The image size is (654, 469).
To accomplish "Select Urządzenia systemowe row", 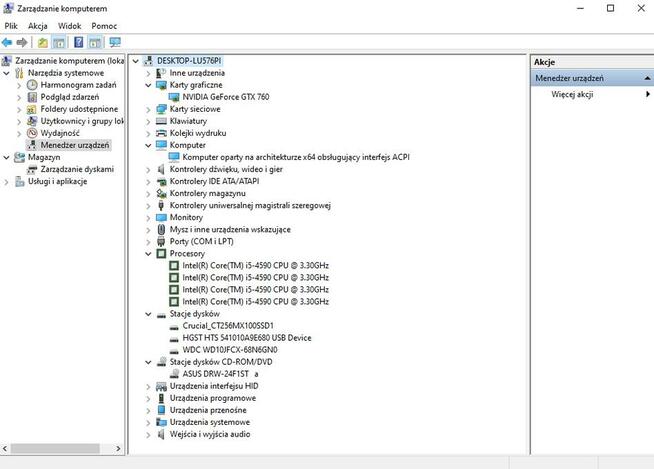I will click(209, 422).
